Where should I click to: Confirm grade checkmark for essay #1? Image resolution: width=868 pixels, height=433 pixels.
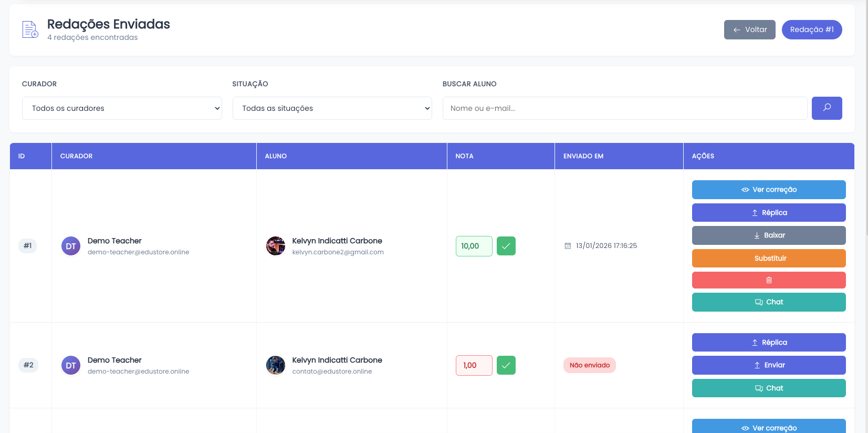click(506, 246)
